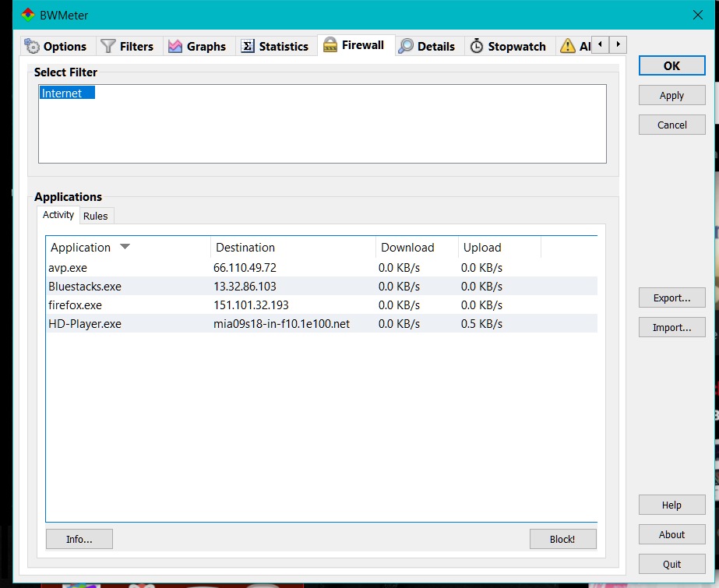Switch to the Stopwatch tab
Viewport: 719px width, 588px height.
point(510,46)
